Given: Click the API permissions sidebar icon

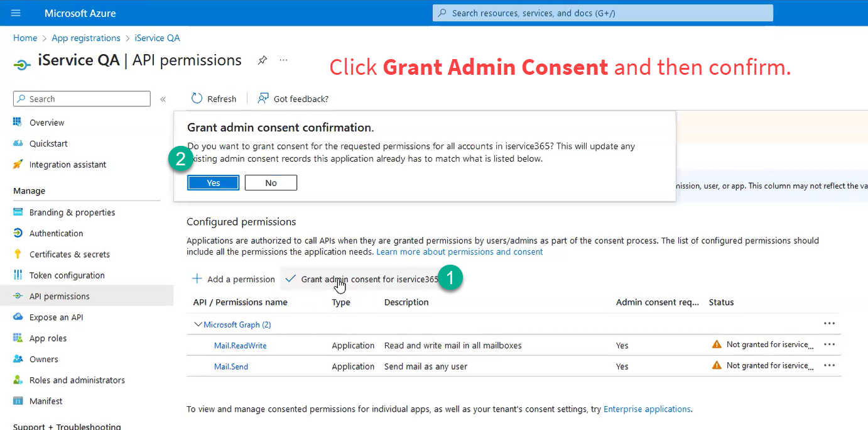Looking at the screenshot, I should [18, 296].
